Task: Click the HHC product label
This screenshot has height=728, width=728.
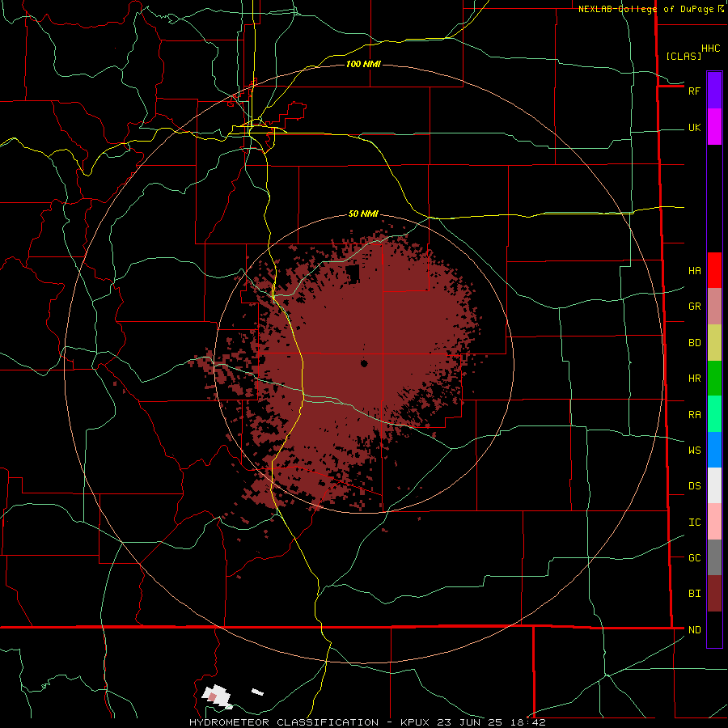Action: coord(711,49)
